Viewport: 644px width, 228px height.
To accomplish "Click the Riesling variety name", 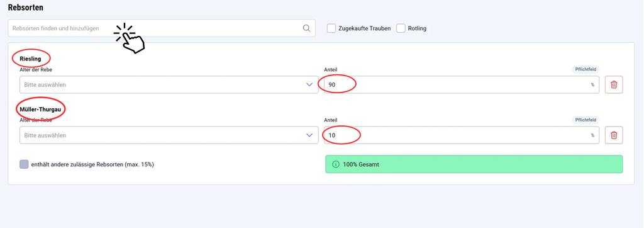I will point(30,59).
